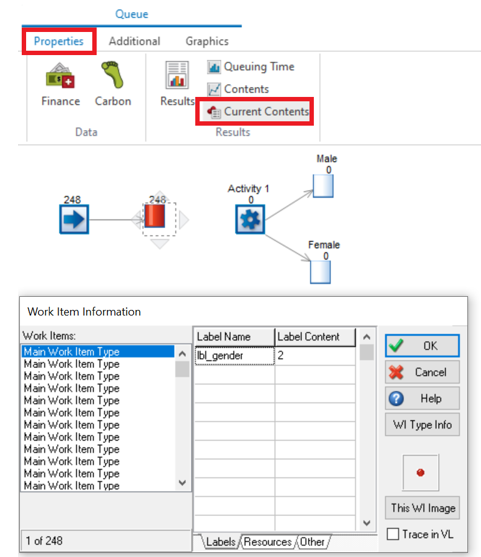
Task: Click the label content cell showing 2
Action: point(315,356)
